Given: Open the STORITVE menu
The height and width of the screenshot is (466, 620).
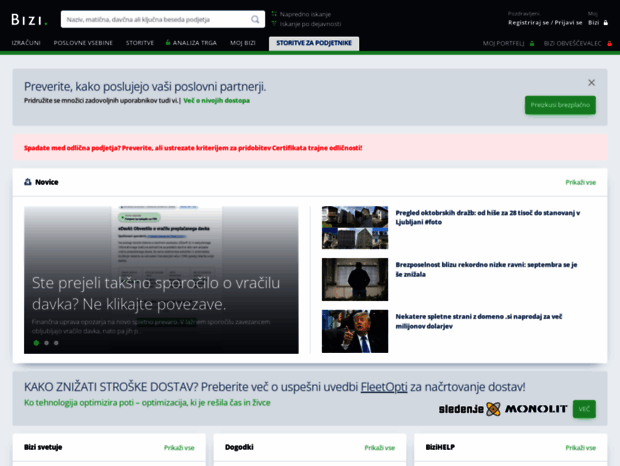Looking at the screenshot, I should point(140,43).
